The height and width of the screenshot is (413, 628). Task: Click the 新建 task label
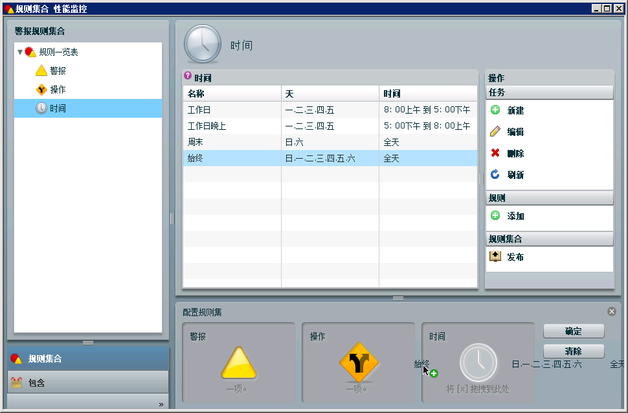[x=515, y=110]
